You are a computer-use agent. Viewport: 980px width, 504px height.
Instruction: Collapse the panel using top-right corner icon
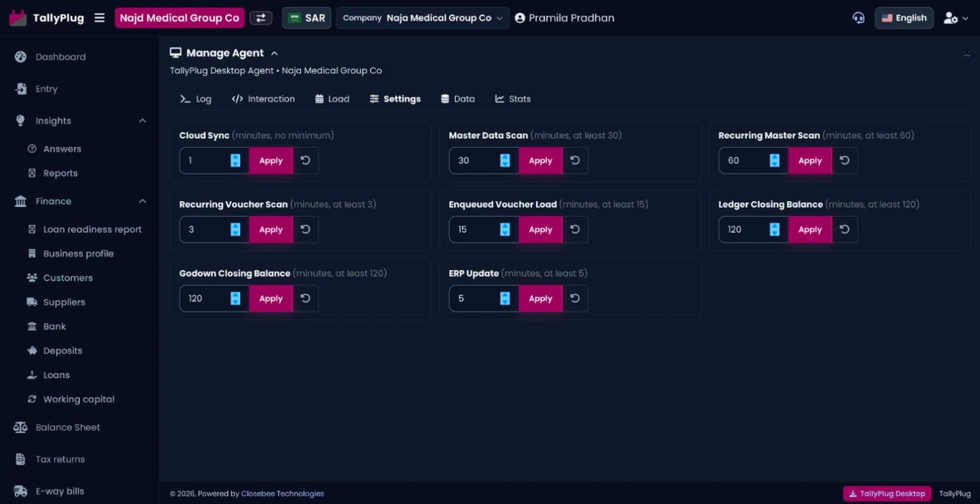pos(966,54)
